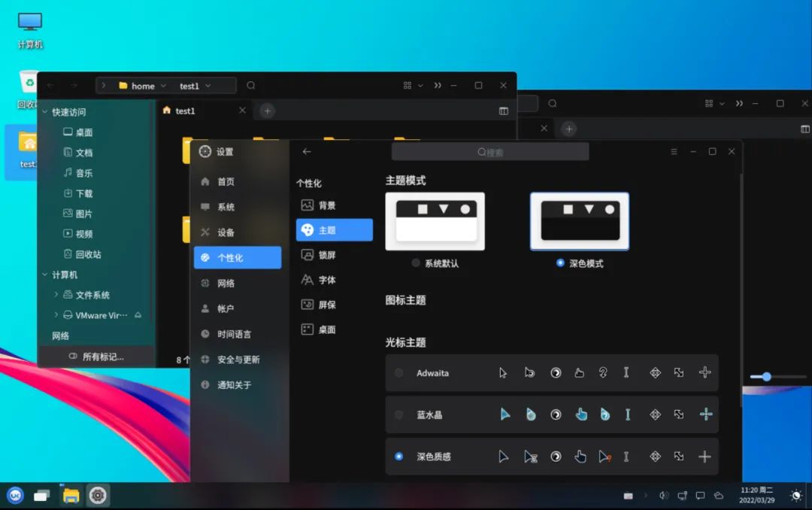Open 所有标记... in file manager sidebar

[x=97, y=357]
